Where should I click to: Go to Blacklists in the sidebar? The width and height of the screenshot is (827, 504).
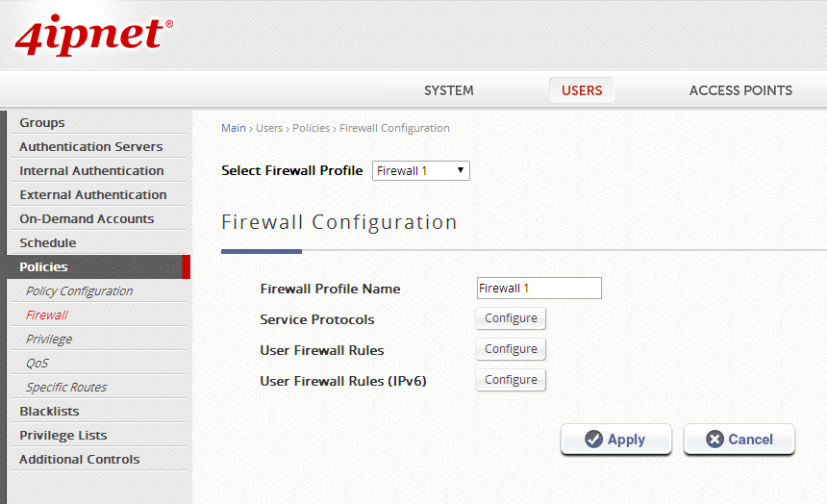(49, 412)
